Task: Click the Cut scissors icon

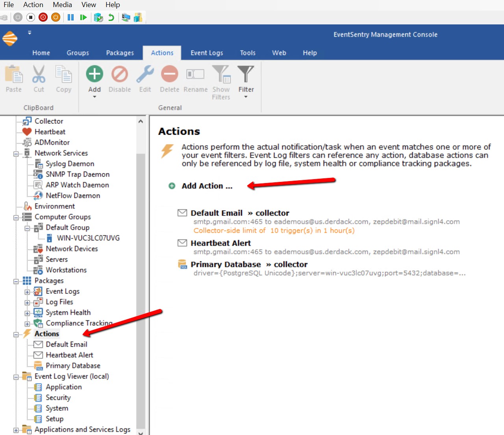Action: 39,74
